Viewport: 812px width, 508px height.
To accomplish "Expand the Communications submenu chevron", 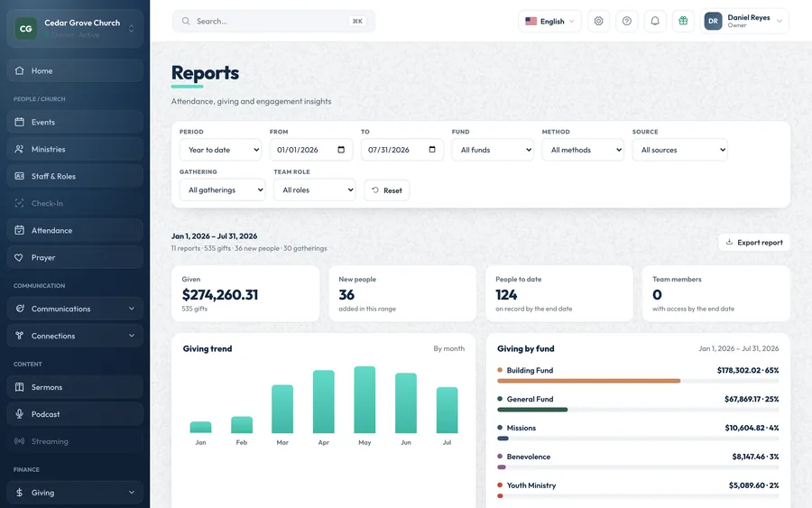I will click(132, 309).
